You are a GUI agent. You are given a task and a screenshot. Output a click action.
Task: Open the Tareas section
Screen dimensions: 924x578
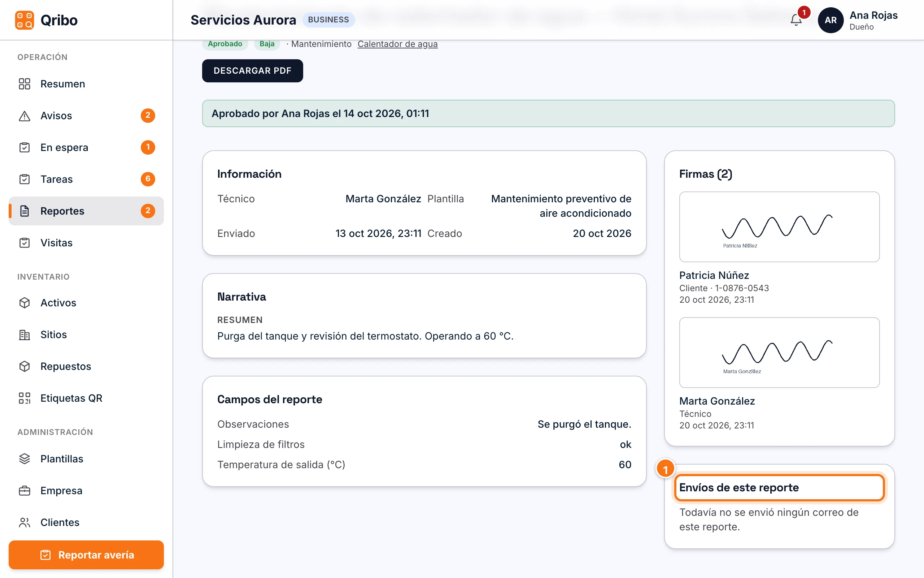point(86,179)
